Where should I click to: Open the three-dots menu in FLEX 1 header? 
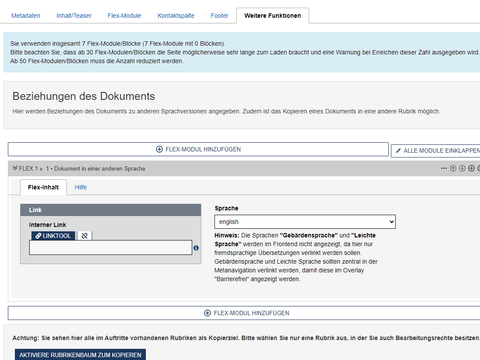(444, 168)
